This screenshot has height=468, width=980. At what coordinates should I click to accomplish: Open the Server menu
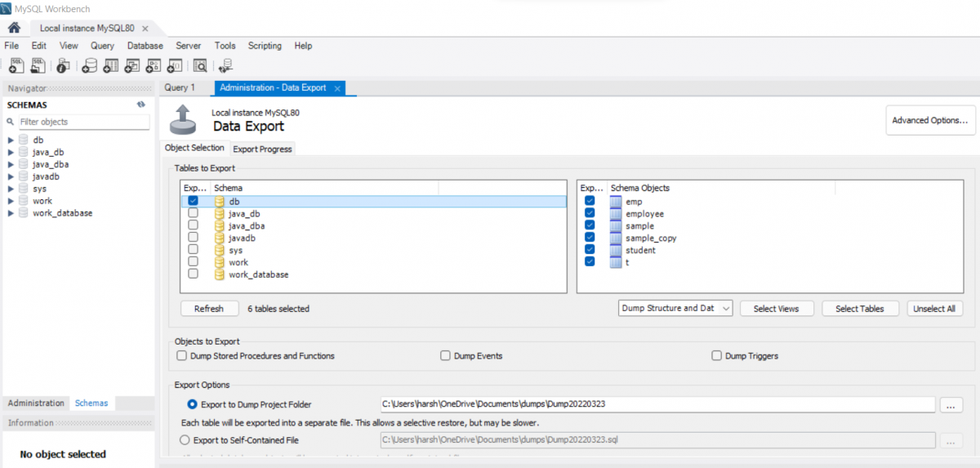pyautogui.click(x=189, y=46)
